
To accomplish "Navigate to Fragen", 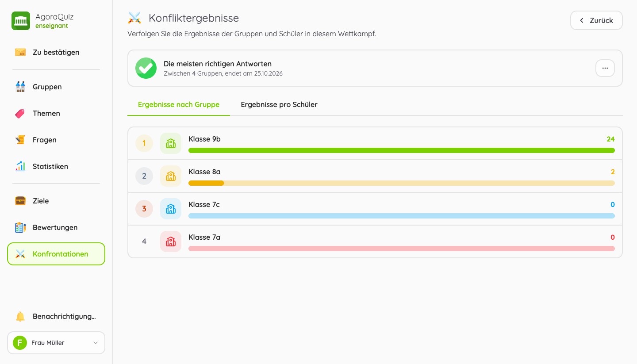I will [x=56, y=140].
